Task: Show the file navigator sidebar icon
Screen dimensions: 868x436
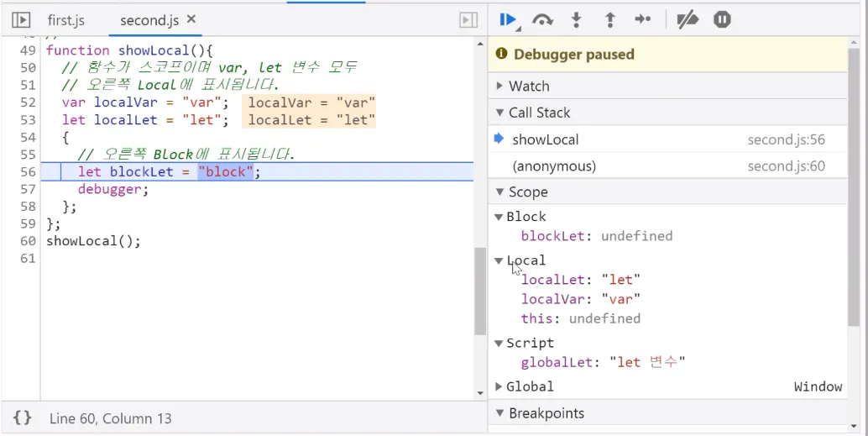Action: coord(22,20)
